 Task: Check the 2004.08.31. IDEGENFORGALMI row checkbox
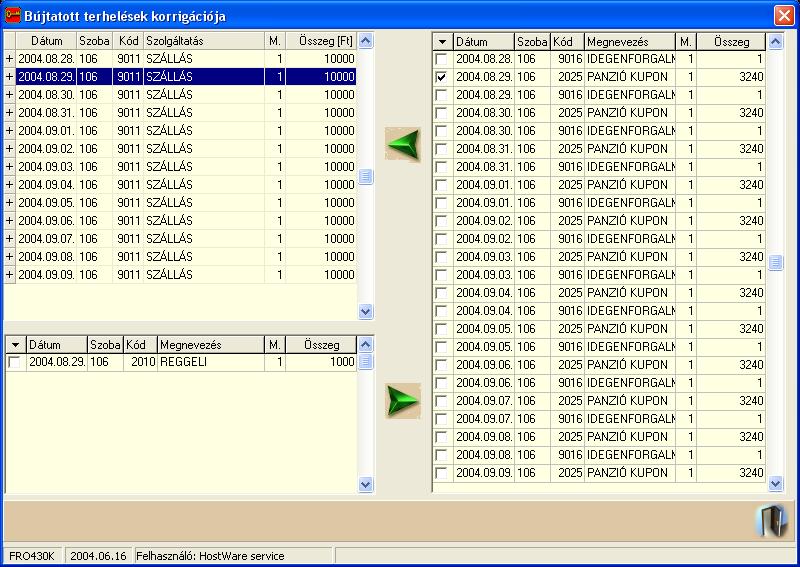click(x=441, y=167)
